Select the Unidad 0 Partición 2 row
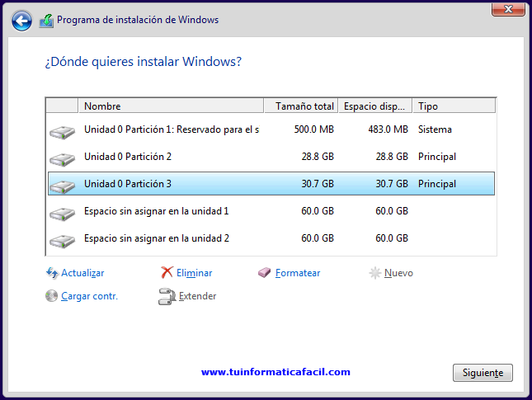532x400 pixels. (x=271, y=157)
